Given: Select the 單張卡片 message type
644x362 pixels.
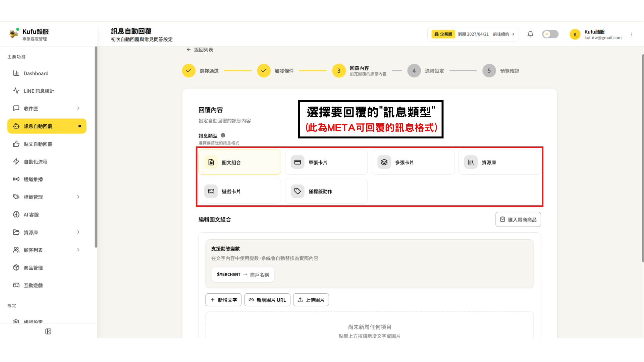Looking at the screenshot, I should (x=326, y=162).
